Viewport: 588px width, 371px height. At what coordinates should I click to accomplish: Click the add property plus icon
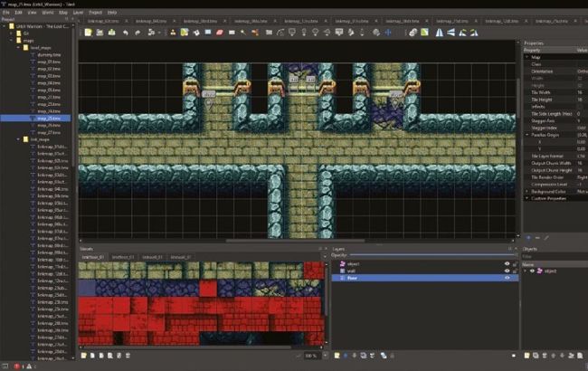(527, 237)
